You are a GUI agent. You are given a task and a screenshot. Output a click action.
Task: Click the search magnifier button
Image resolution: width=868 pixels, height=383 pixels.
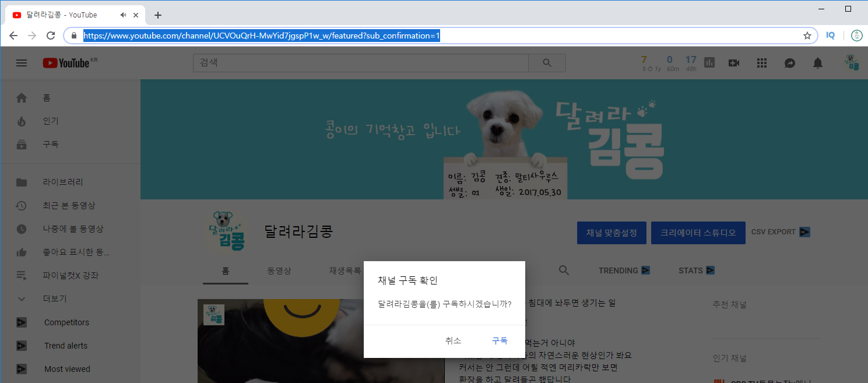tap(547, 63)
